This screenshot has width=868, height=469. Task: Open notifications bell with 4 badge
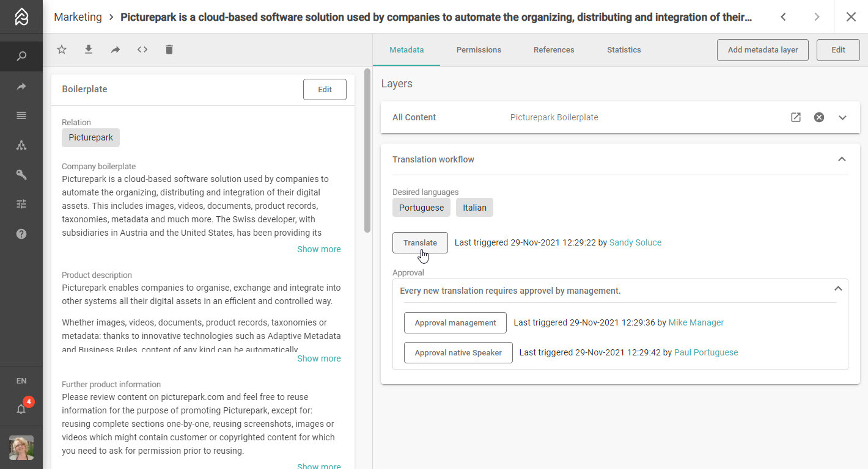click(21, 409)
